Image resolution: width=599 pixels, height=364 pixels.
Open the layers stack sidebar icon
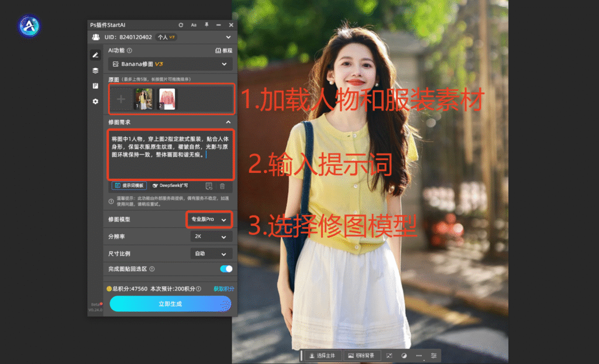coord(95,70)
